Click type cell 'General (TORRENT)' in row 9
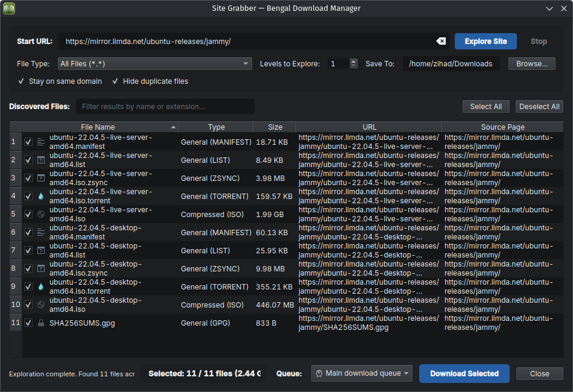 pyautogui.click(x=215, y=287)
